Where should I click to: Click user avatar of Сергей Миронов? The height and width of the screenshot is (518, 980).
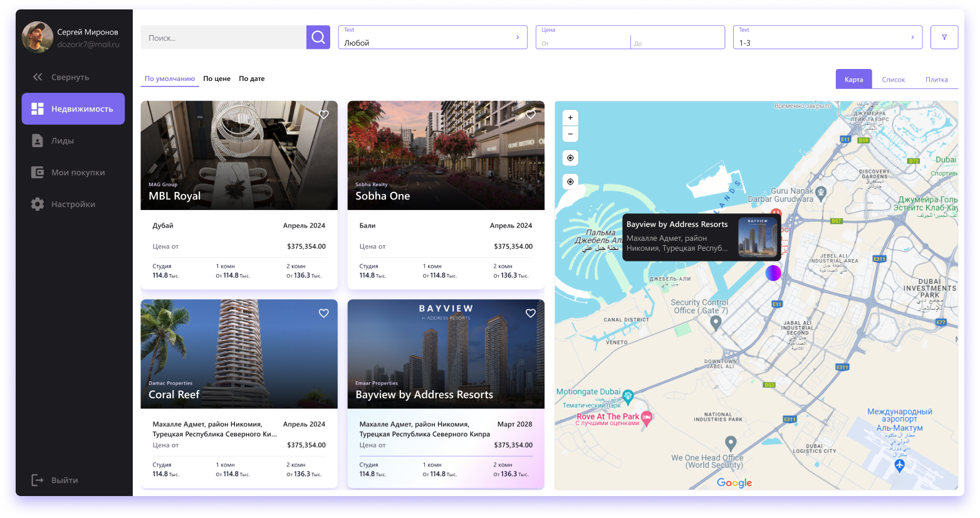pos(38,38)
